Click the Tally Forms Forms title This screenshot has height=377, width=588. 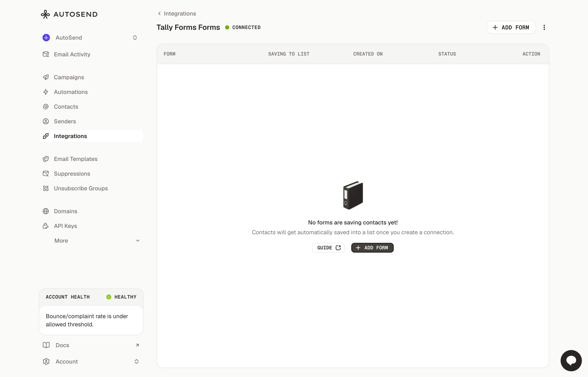click(188, 27)
